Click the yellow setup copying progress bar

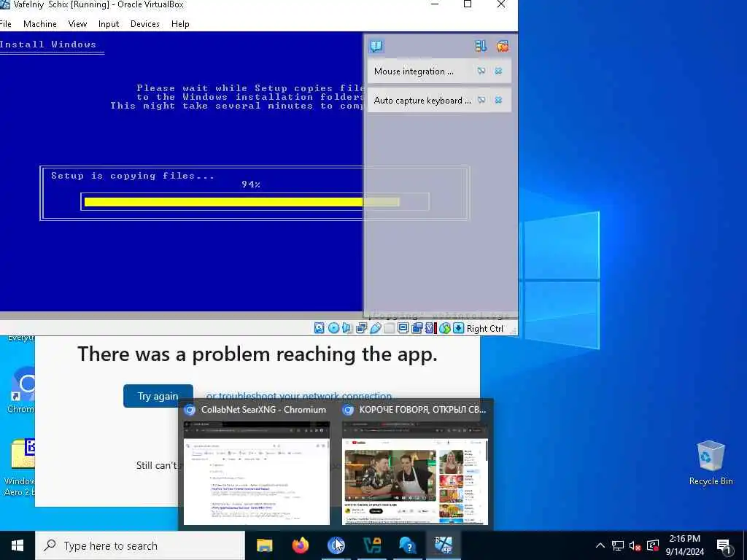click(242, 202)
